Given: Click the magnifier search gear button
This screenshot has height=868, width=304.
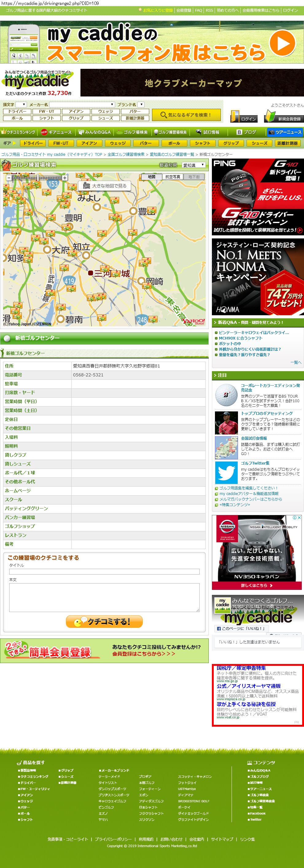Looking at the screenshot, I should pyautogui.click(x=186, y=115).
